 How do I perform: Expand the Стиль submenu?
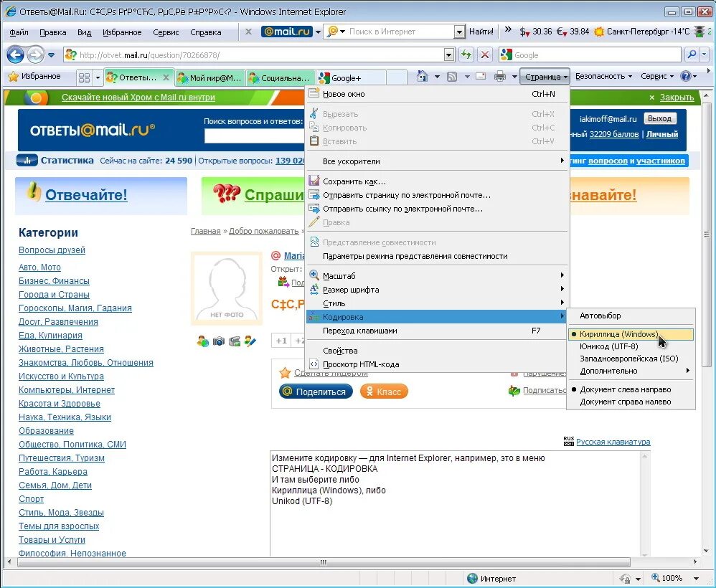[x=437, y=303]
